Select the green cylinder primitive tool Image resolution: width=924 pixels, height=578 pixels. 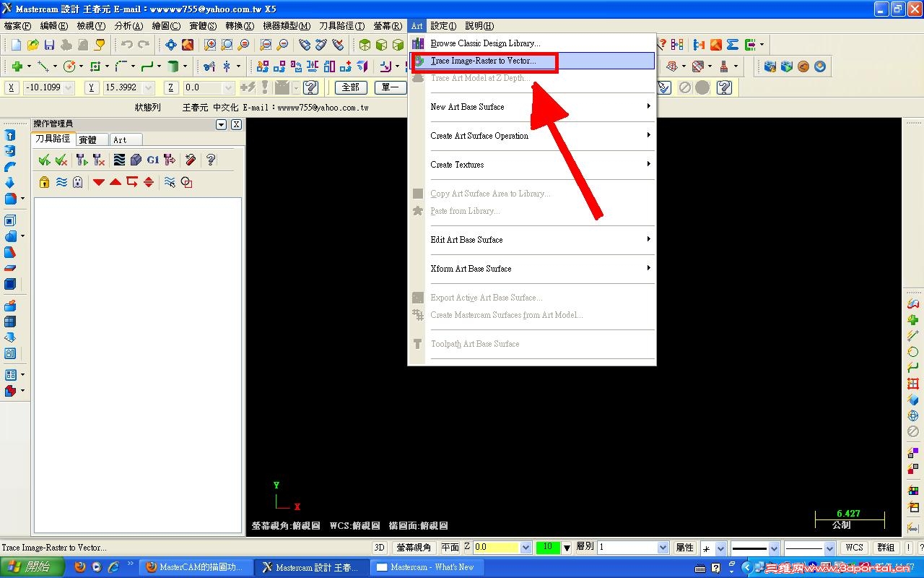tap(173, 66)
